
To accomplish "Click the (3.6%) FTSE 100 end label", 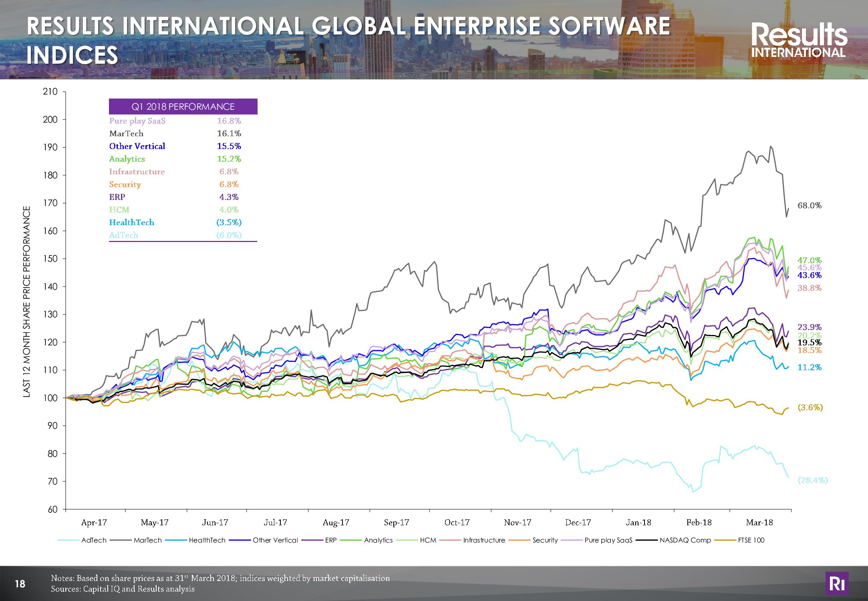I will (810, 407).
